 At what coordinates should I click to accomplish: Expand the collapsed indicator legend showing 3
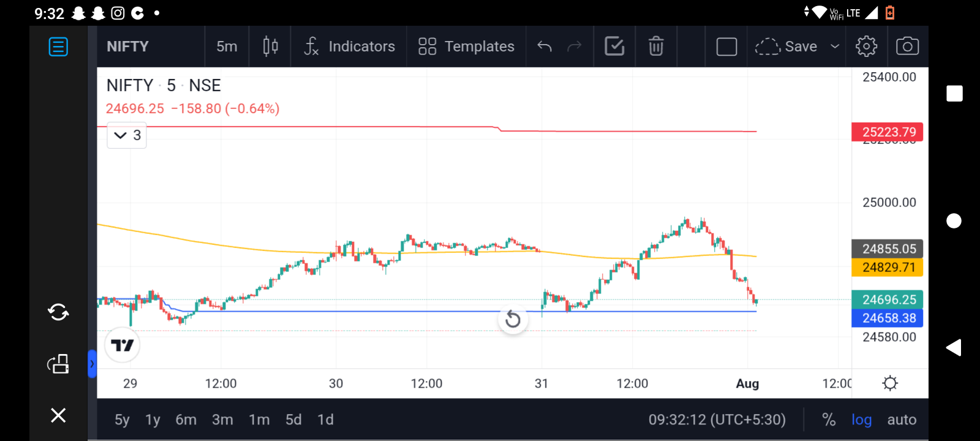127,135
